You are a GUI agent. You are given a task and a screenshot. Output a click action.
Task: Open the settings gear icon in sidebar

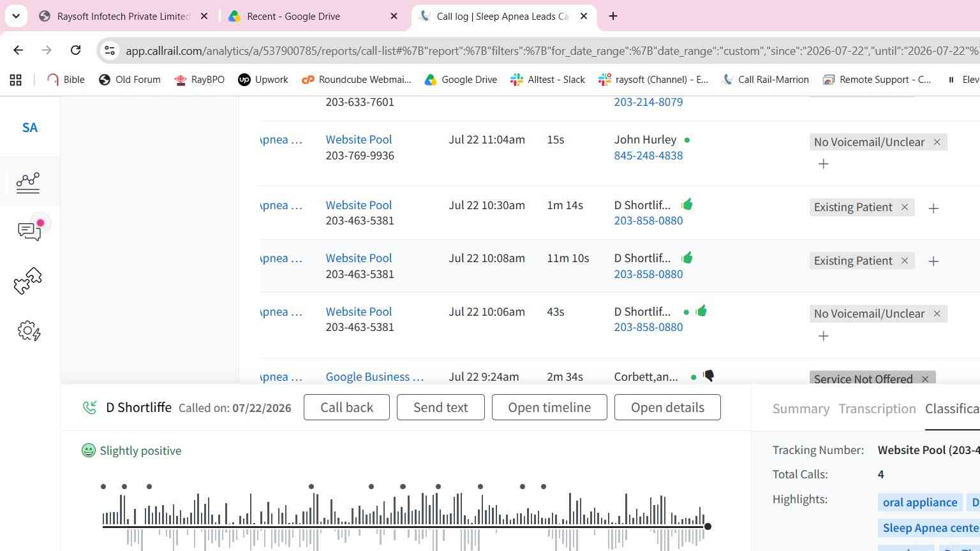pyautogui.click(x=29, y=330)
